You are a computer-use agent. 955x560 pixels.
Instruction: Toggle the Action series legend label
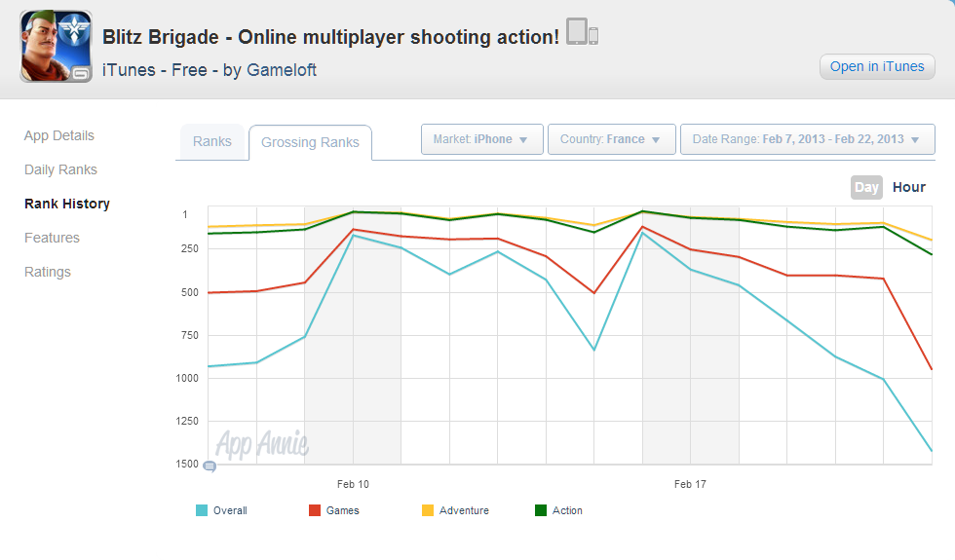coord(567,510)
